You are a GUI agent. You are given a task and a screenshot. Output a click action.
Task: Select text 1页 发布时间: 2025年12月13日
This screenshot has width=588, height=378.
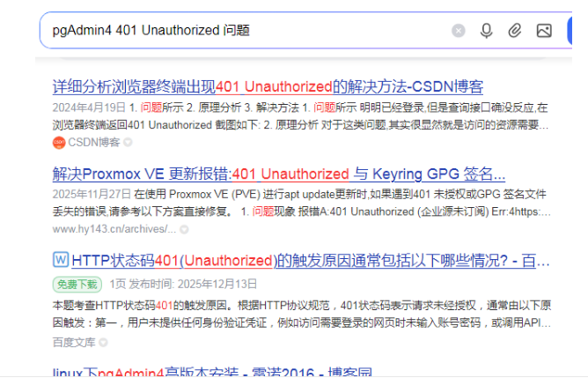[x=183, y=284]
